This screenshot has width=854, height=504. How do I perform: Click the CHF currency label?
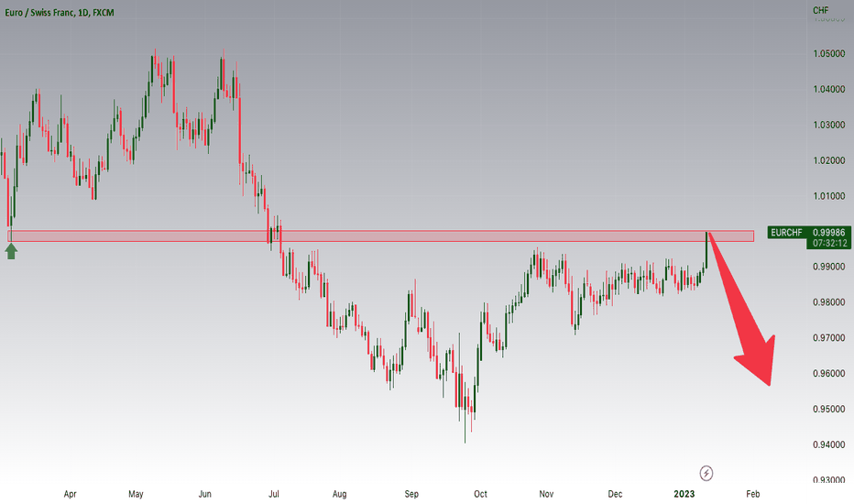(x=820, y=10)
